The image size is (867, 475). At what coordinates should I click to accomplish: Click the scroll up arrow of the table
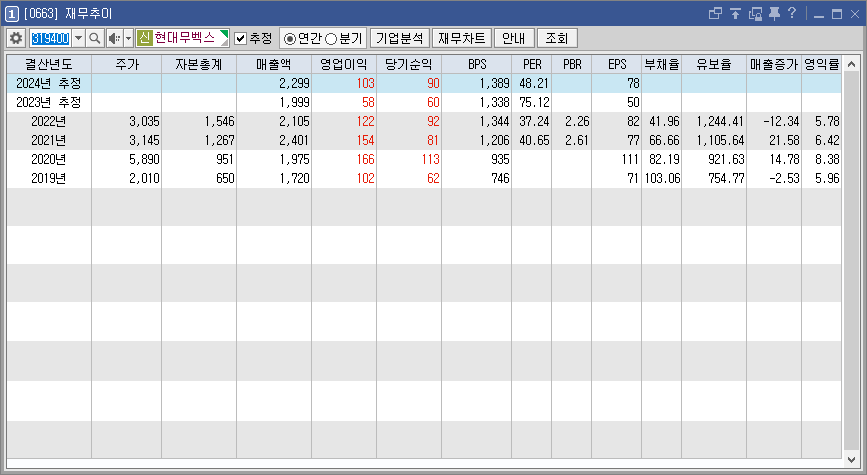[851, 64]
